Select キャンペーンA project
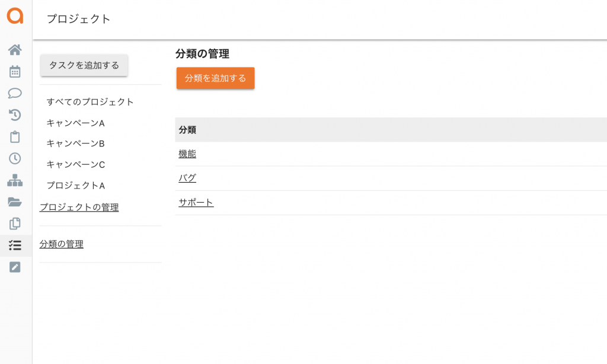The width and height of the screenshot is (607, 364). pos(76,123)
